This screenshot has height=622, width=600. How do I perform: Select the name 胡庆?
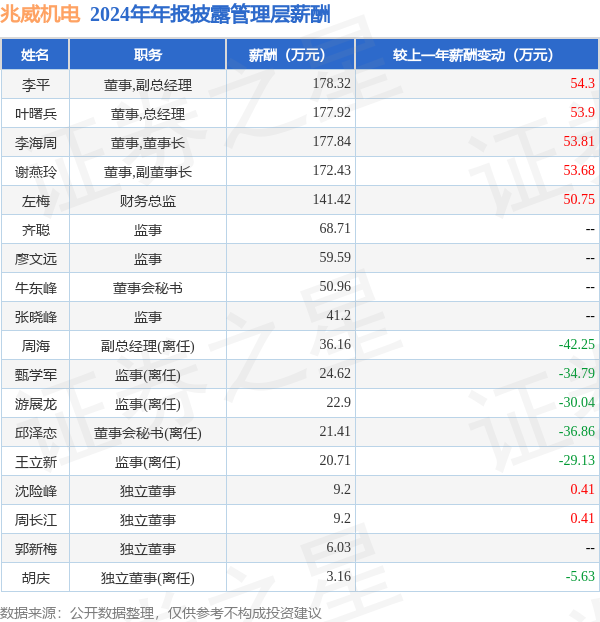point(35,578)
